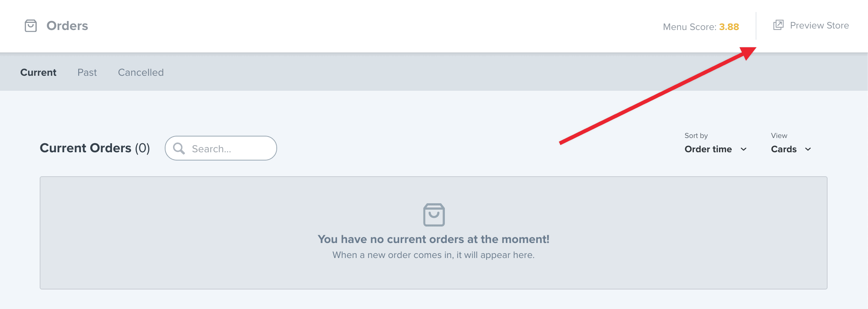868x309 pixels.
Task: Click the Current Orders (0) heading
Action: coord(95,148)
